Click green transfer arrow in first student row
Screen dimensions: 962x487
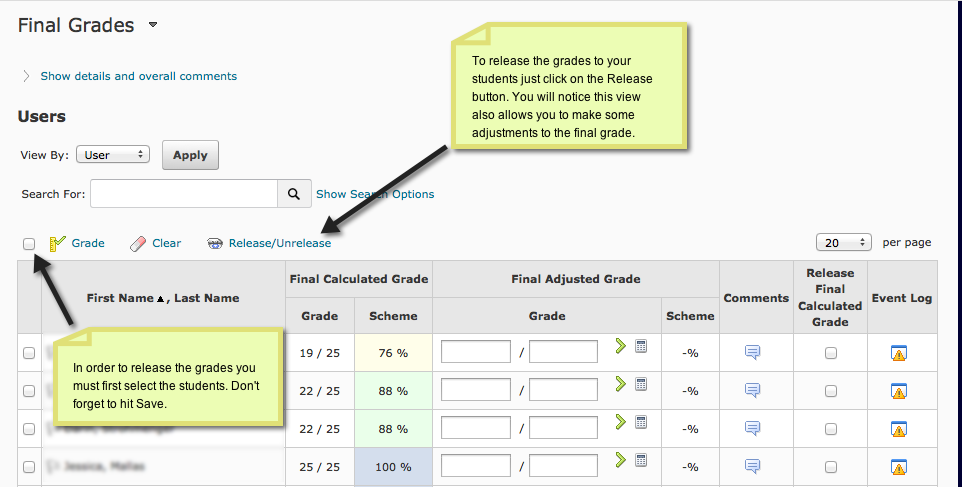(x=621, y=346)
